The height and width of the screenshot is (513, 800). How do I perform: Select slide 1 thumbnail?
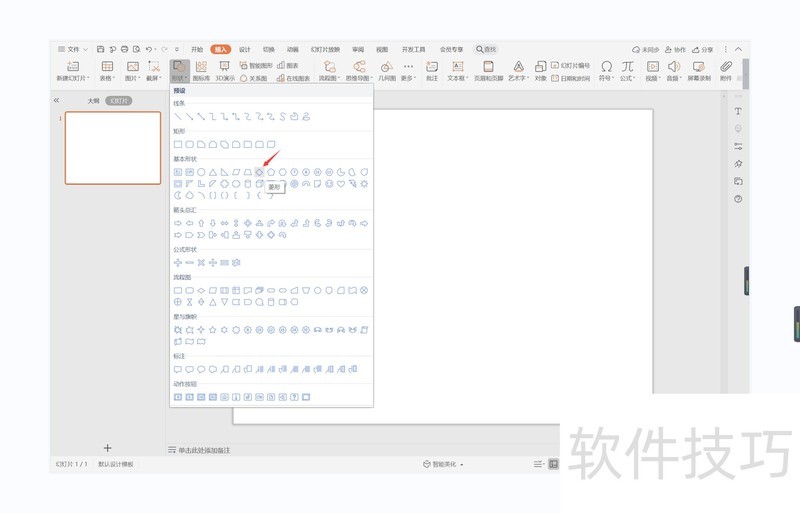click(x=113, y=148)
